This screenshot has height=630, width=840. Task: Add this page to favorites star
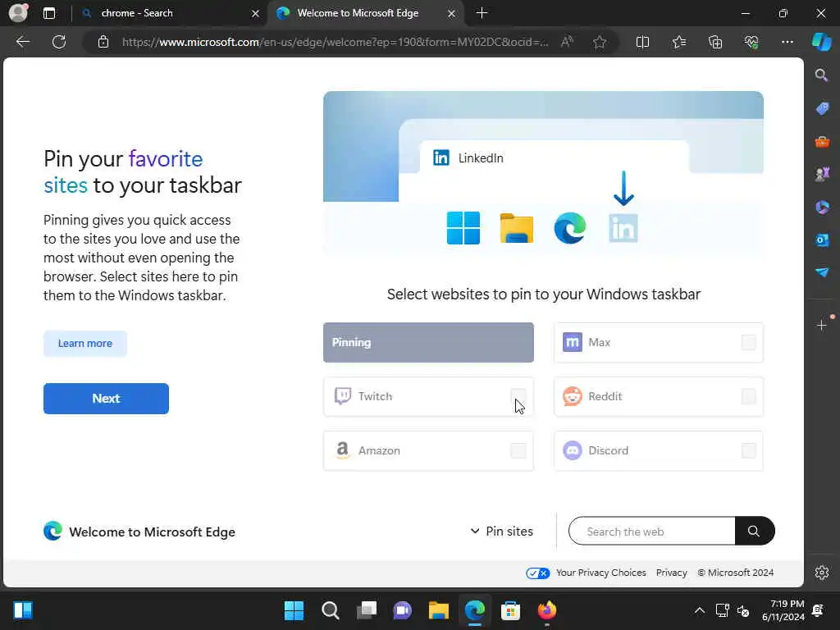pyautogui.click(x=600, y=42)
